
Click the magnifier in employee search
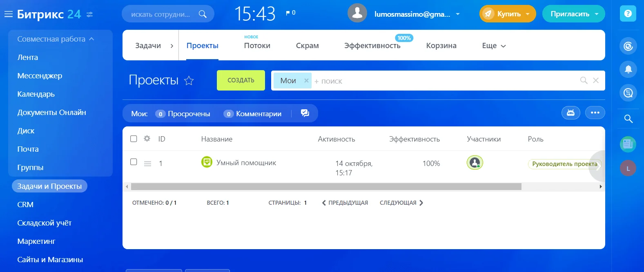click(x=203, y=14)
